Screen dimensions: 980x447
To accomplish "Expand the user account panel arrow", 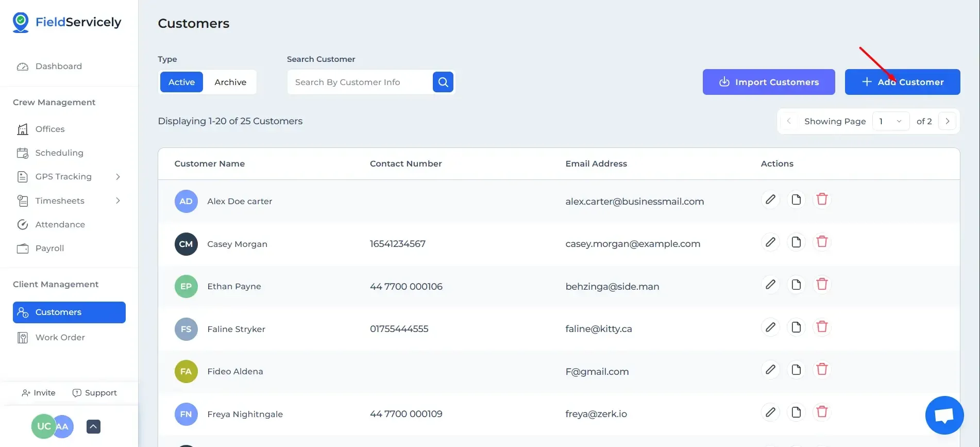I will click(93, 426).
